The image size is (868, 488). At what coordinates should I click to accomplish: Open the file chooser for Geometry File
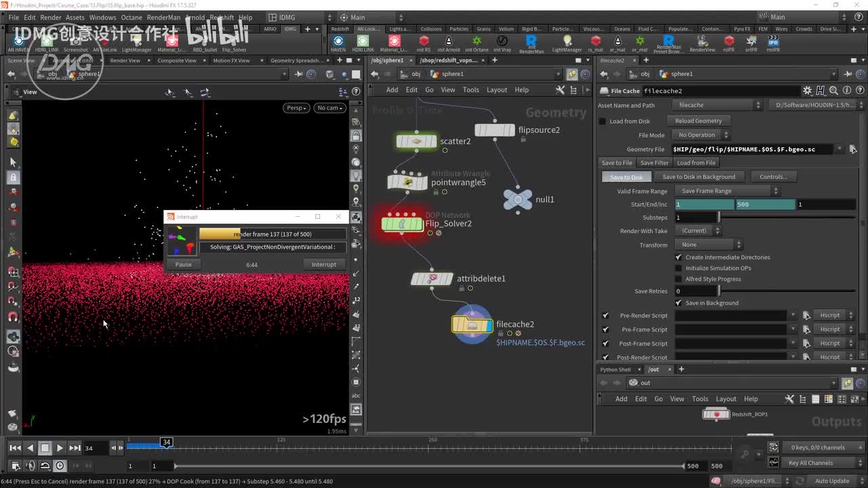(852, 149)
